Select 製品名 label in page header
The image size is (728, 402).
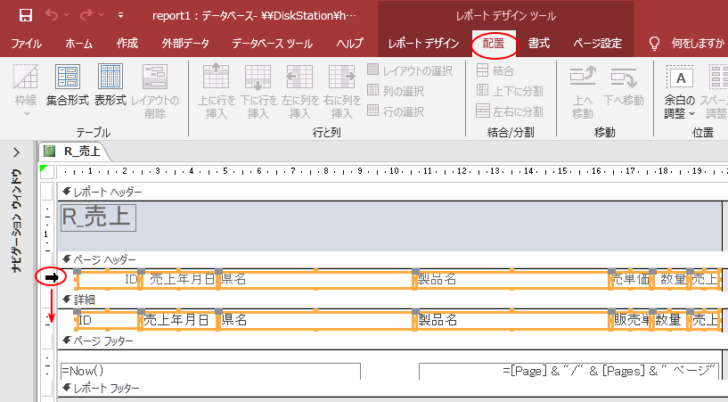coord(512,279)
